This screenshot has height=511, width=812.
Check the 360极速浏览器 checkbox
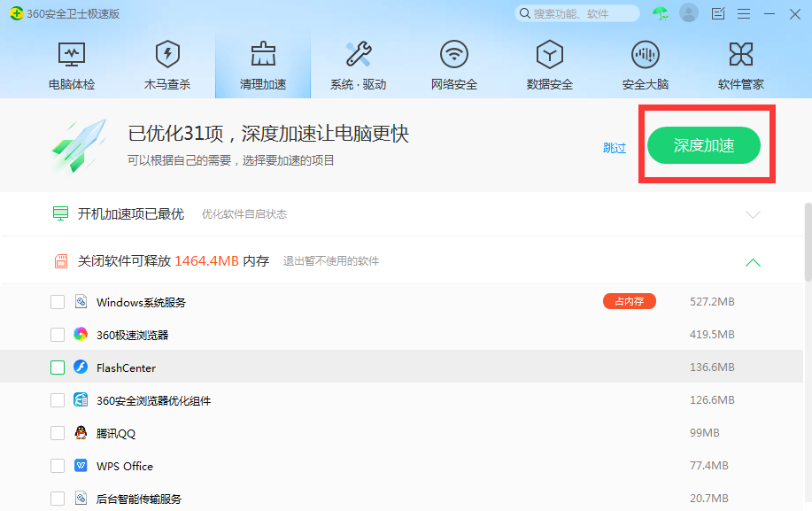58,335
